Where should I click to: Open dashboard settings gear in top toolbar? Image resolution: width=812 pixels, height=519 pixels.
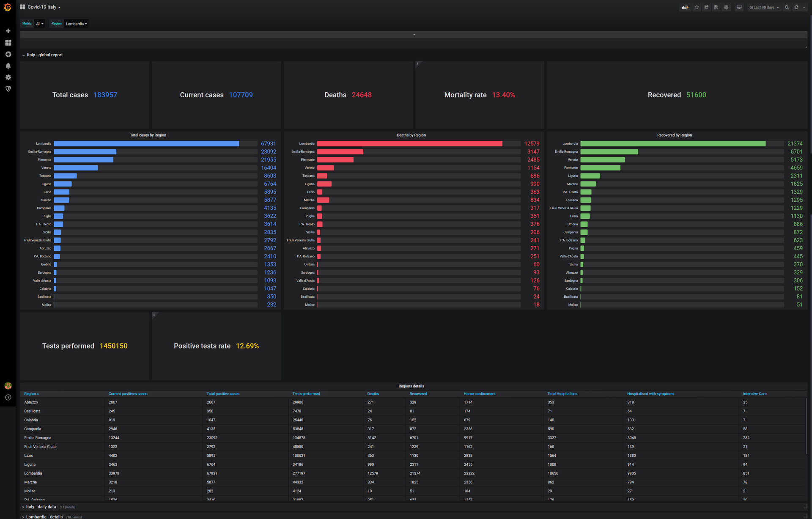[x=726, y=7]
